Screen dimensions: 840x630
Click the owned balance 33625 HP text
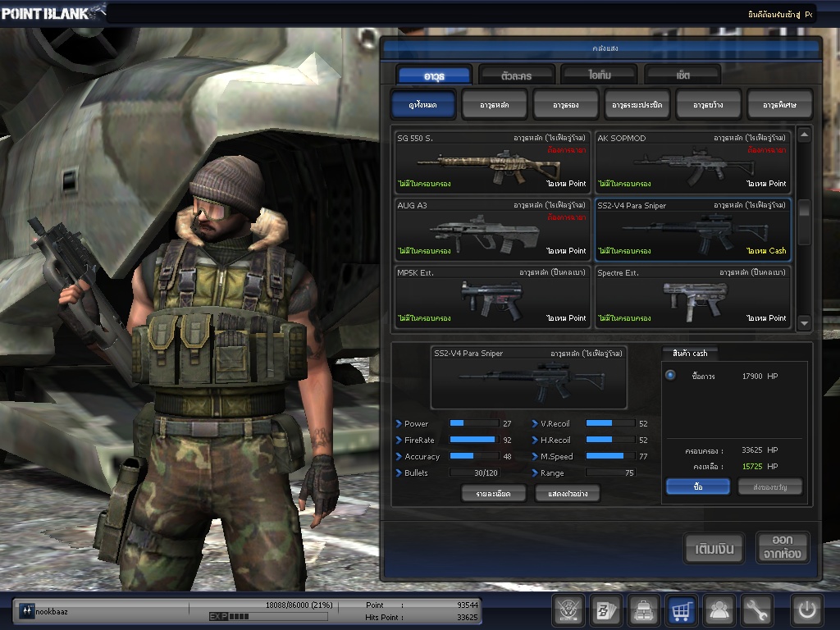point(760,450)
